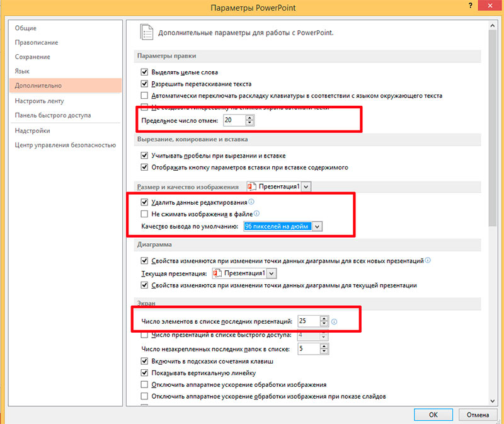
Task: Click info icon beside recent presentations count
Action: click(x=335, y=321)
